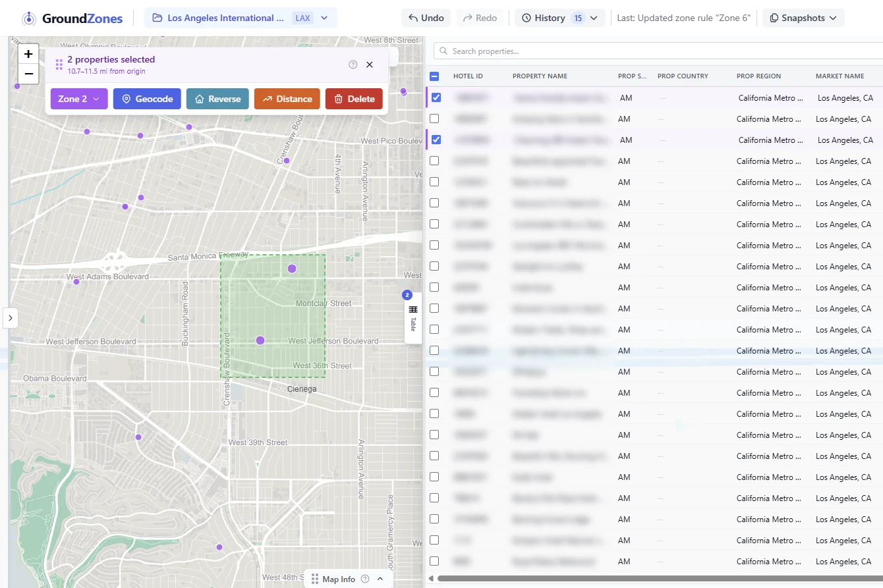Focus the Search properties field
This screenshot has height=588, width=883.
coord(659,51)
